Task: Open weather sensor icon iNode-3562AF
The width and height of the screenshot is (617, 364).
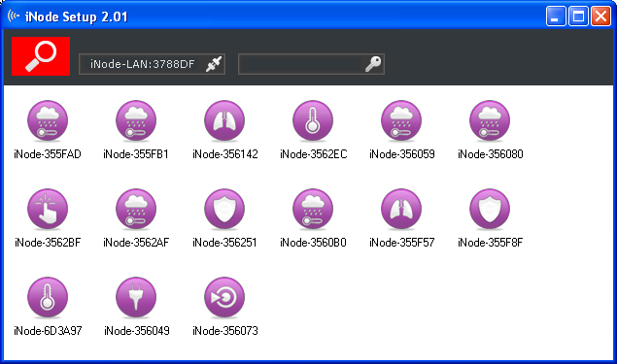Action: tap(136, 209)
